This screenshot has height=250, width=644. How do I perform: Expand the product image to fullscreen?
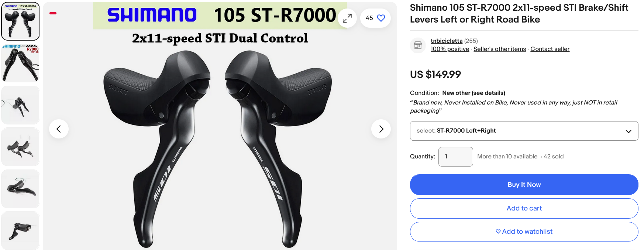[x=347, y=18]
